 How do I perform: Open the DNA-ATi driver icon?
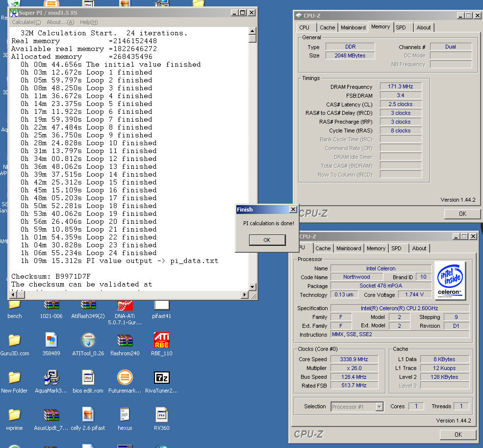tap(125, 305)
